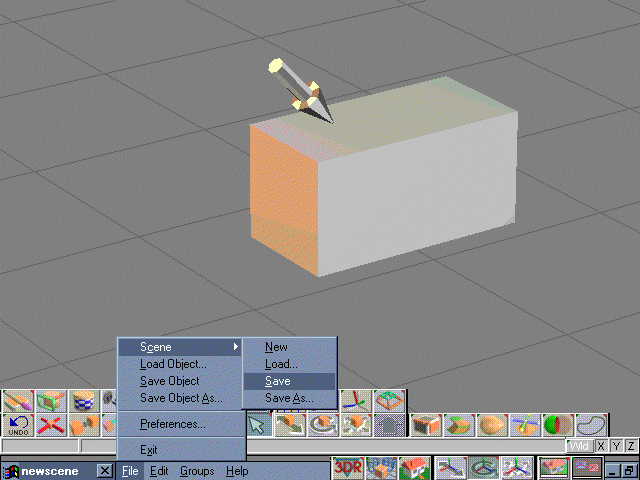Select the red-green sphere boolean tool
The image size is (640, 480).
pos(558,425)
